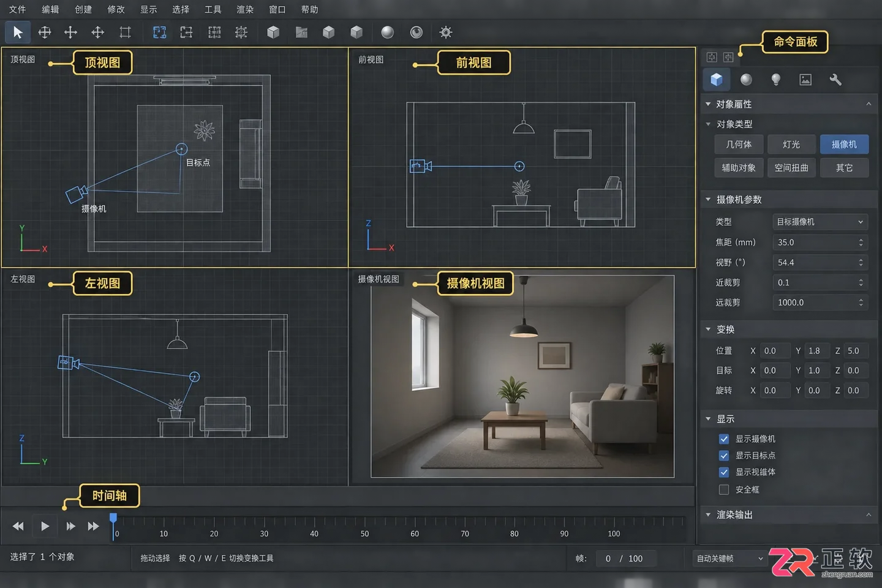Open the 文件 menu
The height and width of the screenshot is (588, 882).
click(18, 9)
